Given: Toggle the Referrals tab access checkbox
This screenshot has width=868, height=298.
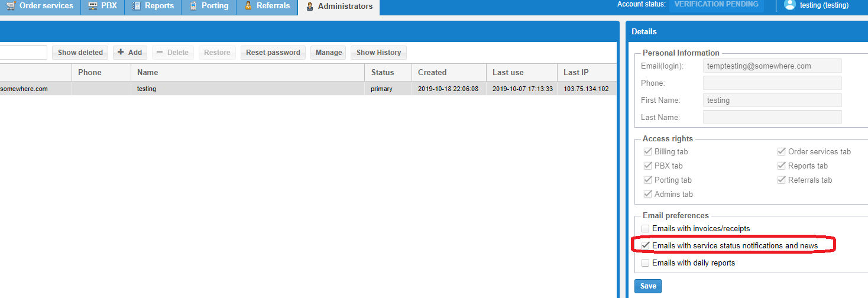Looking at the screenshot, I should coord(782,180).
